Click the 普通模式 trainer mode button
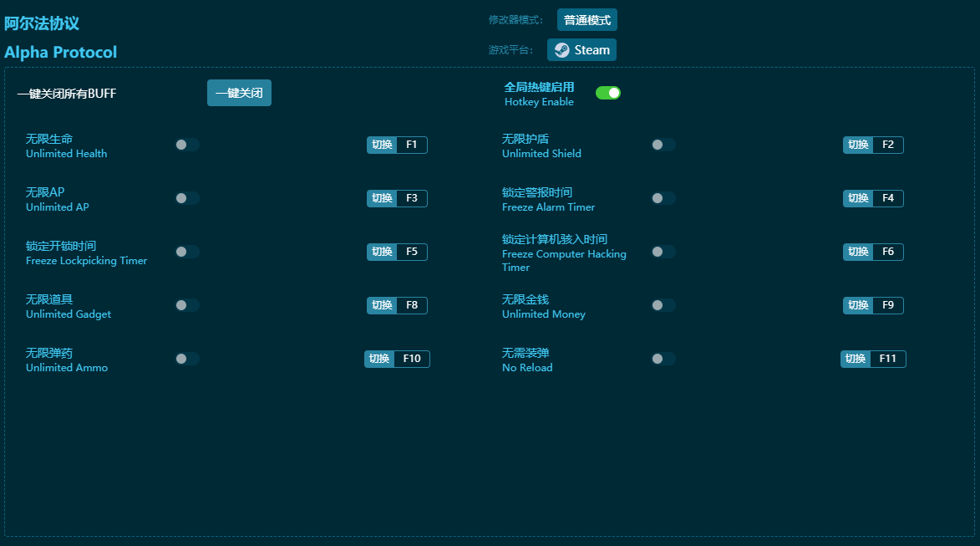Image resolution: width=980 pixels, height=546 pixels. (x=586, y=20)
